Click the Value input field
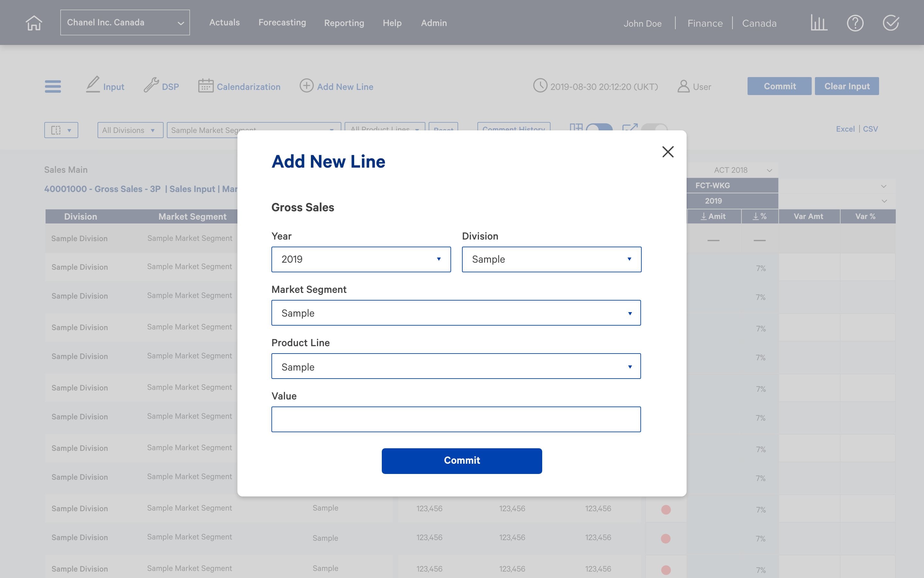Screen dimensions: 924x578 click(x=456, y=419)
